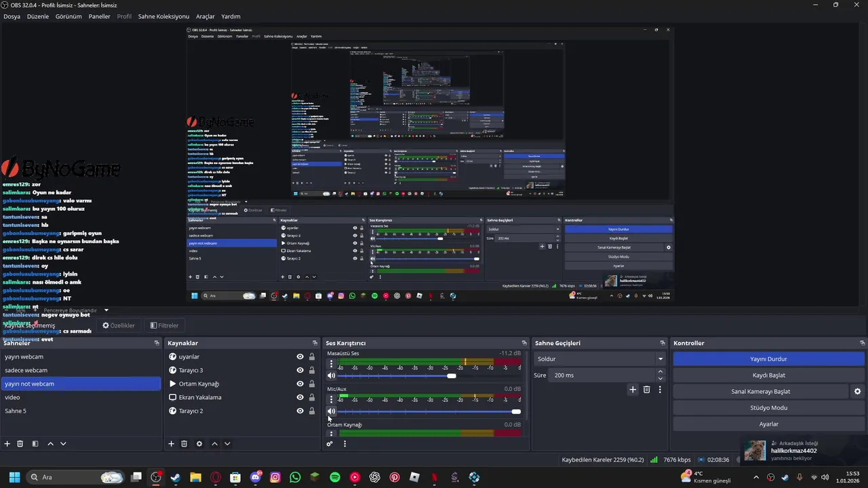Open Mic/Aux channel options three-dots
The width and height of the screenshot is (868, 488).
click(332, 400)
